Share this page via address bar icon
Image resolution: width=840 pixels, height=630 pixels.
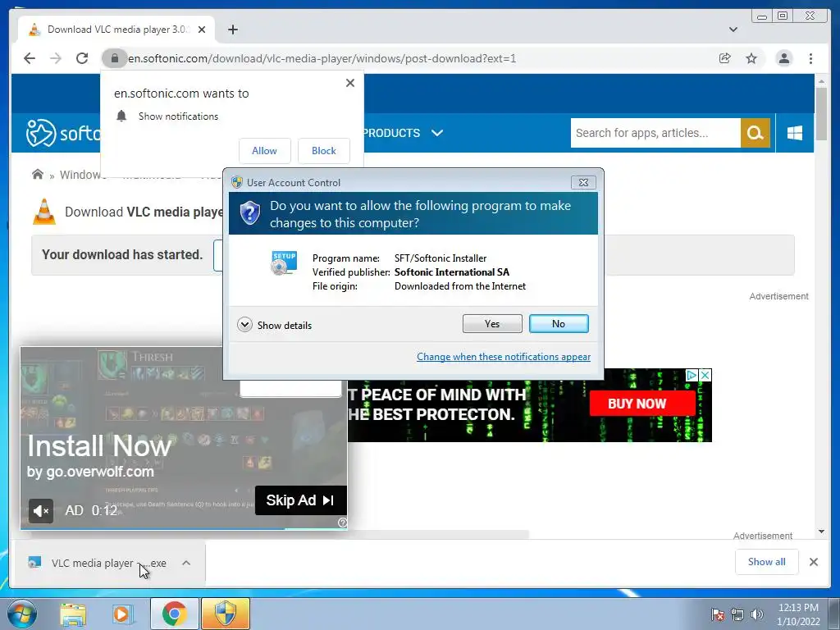coord(725,58)
